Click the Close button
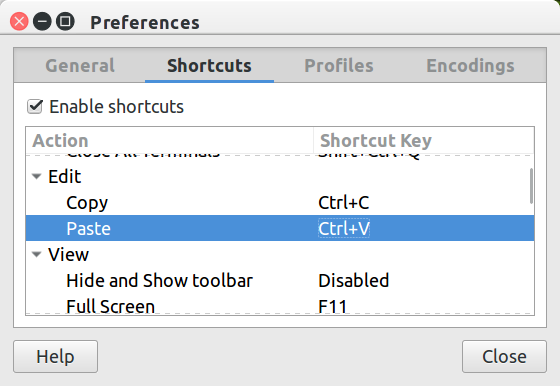 (x=504, y=356)
